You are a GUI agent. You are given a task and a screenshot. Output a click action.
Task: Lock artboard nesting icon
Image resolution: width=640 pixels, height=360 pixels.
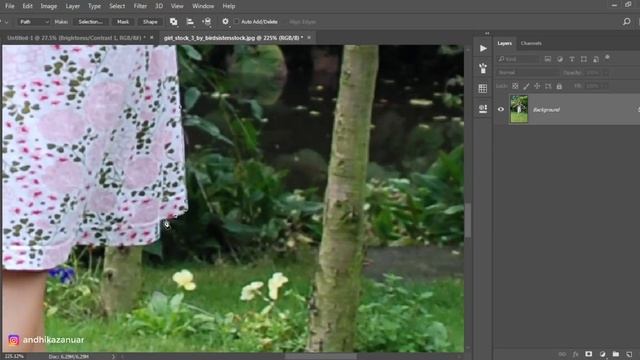coord(548,86)
